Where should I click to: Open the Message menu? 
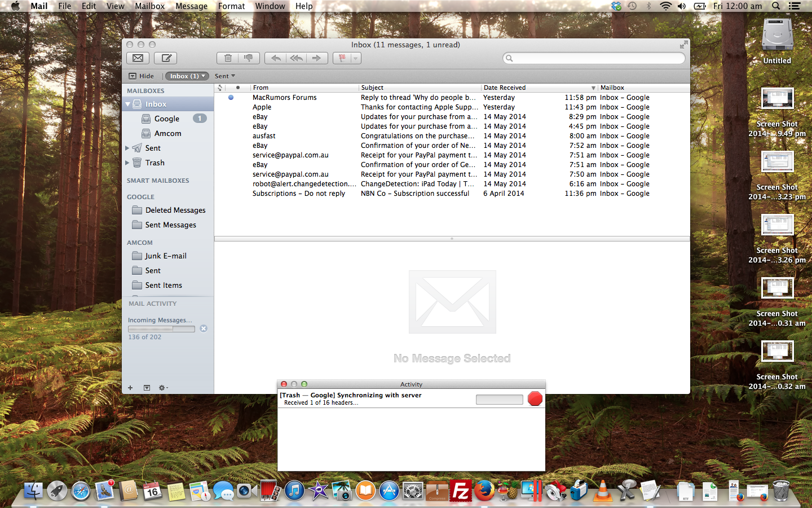pyautogui.click(x=191, y=6)
